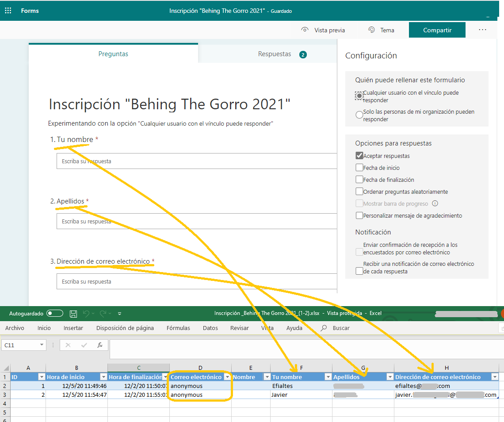Click the Excel Redo arrow
Viewport: 504px width, 422px height.
tap(103, 313)
